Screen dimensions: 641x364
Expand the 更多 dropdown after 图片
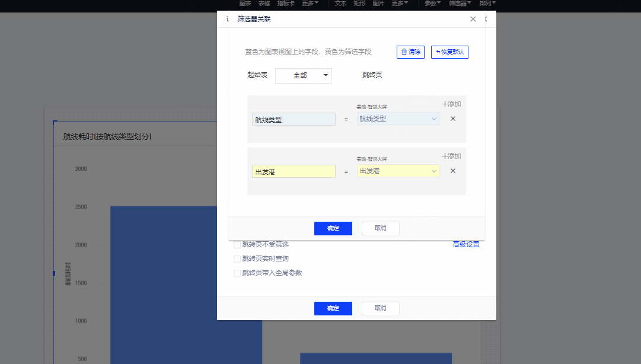pyautogui.click(x=400, y=4)
